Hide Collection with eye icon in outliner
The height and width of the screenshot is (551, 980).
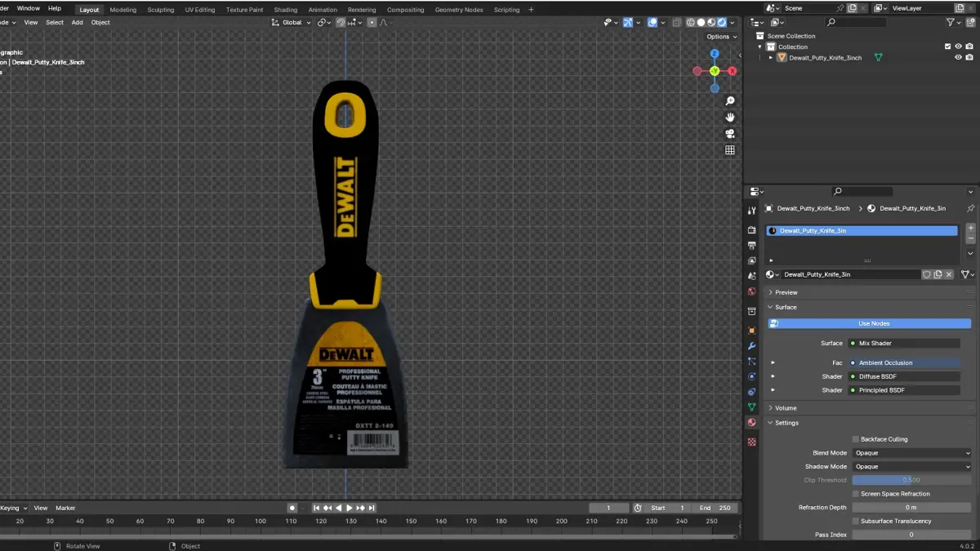tap(959, 47)
